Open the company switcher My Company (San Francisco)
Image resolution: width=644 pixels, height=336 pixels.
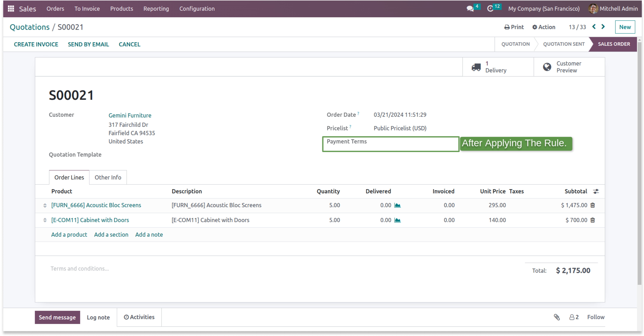point(544,9)
